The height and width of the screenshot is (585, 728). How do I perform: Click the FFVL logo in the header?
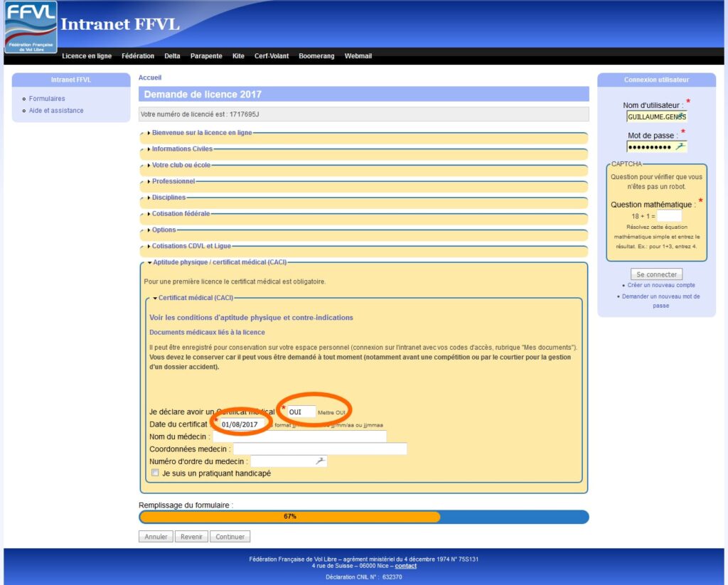(31, 27)
